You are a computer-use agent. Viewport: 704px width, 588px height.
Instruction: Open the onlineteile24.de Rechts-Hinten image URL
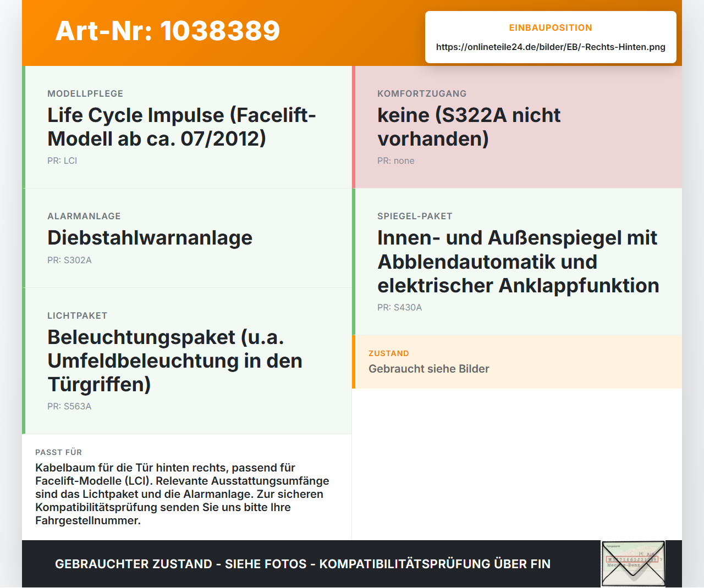[x=551, y=47]
